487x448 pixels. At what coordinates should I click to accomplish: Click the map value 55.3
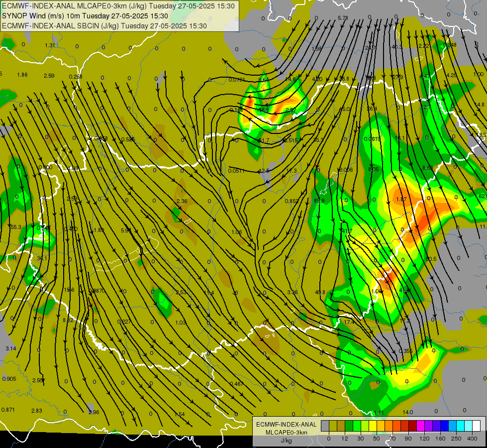16,227
